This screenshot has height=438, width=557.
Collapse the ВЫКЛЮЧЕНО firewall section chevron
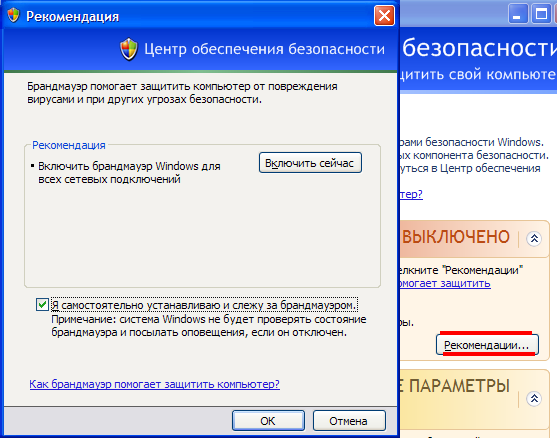[534, 238]
